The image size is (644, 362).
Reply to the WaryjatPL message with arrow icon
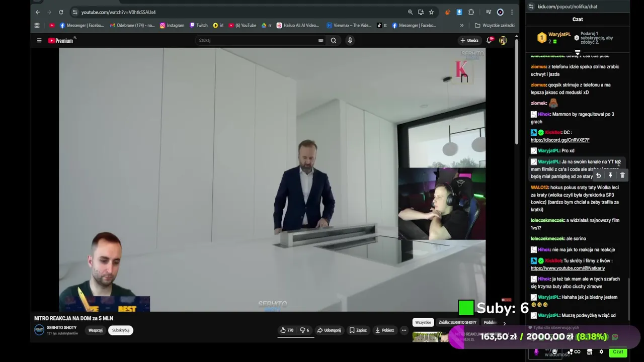pyautogui.click(x=598, y=175)
